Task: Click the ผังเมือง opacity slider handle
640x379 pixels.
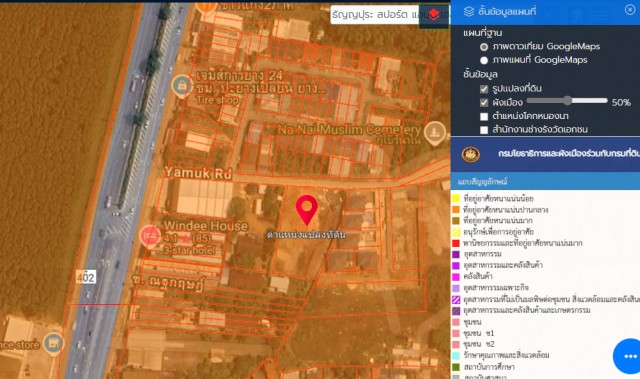Action: pyautogui.click(x=567, y=100)
